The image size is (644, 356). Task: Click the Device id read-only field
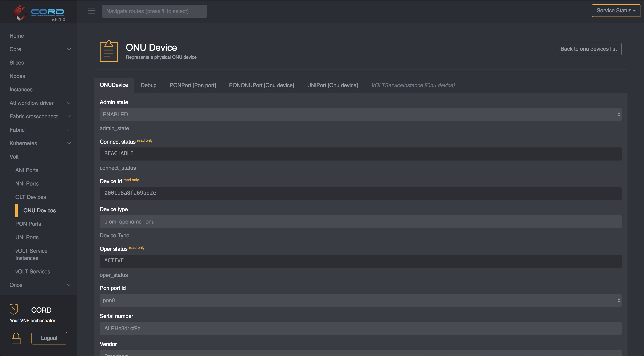pos(361,193)
